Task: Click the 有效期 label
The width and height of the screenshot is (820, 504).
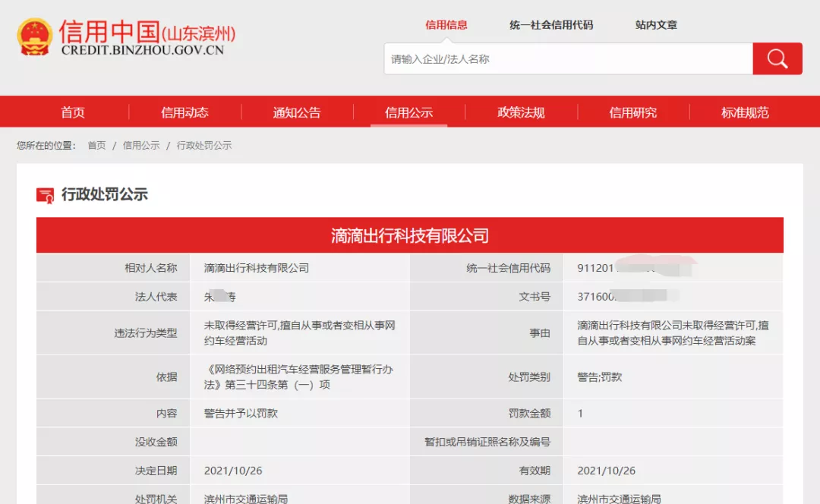Action: click(535, 471)
